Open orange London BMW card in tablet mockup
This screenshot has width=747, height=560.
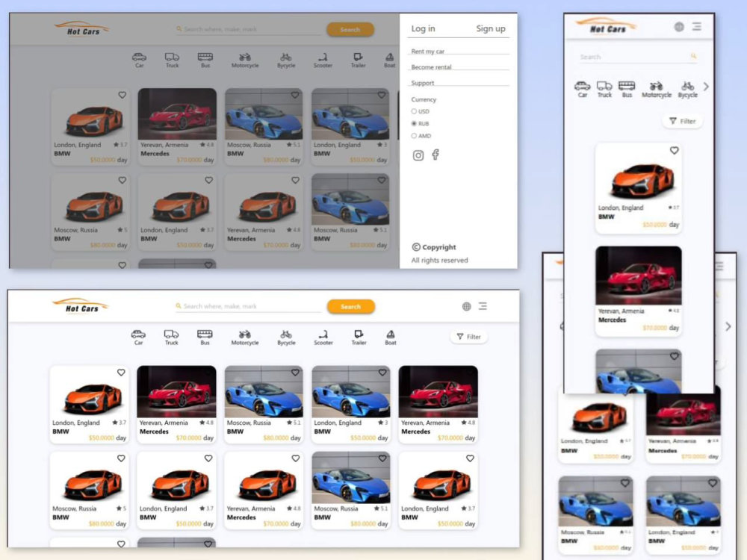click(x=596, y=424)
